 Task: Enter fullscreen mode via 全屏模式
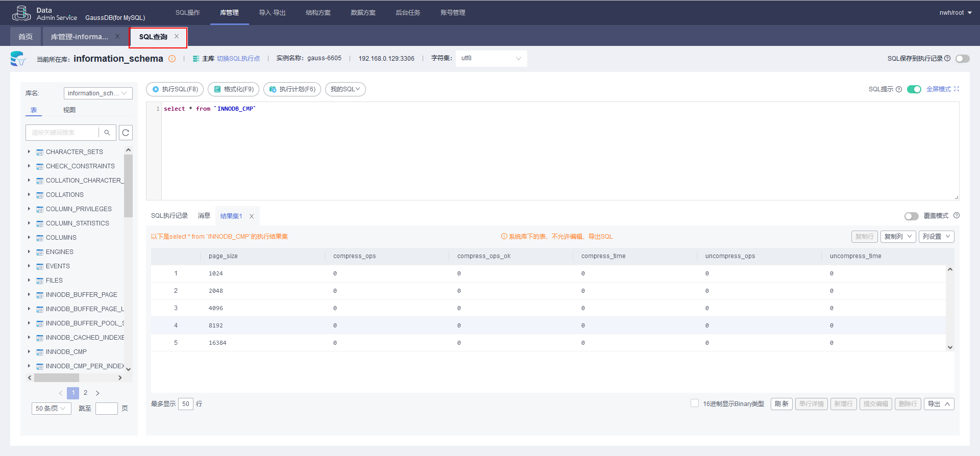pos(943,89)
